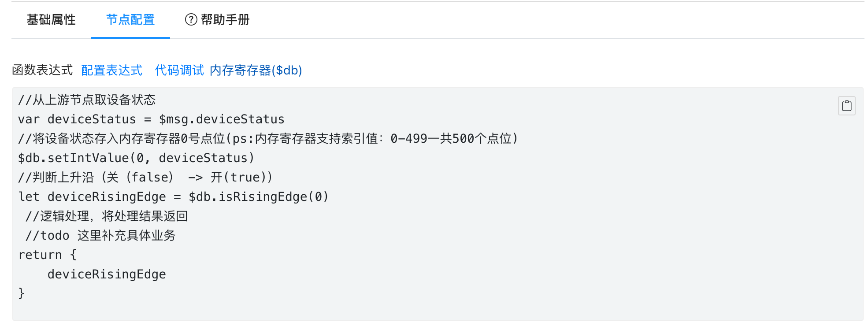
Task: Open the 内存寄存器($db) link
Action: coord(256,70)
